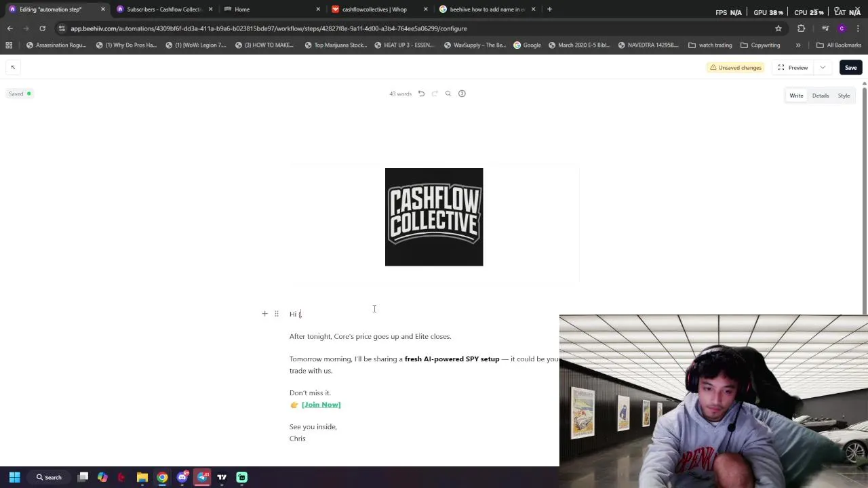The image size is (868, 488).
Task: Click 'After tonight, Core's price goes up' line
Action: [x=370, y=336]
